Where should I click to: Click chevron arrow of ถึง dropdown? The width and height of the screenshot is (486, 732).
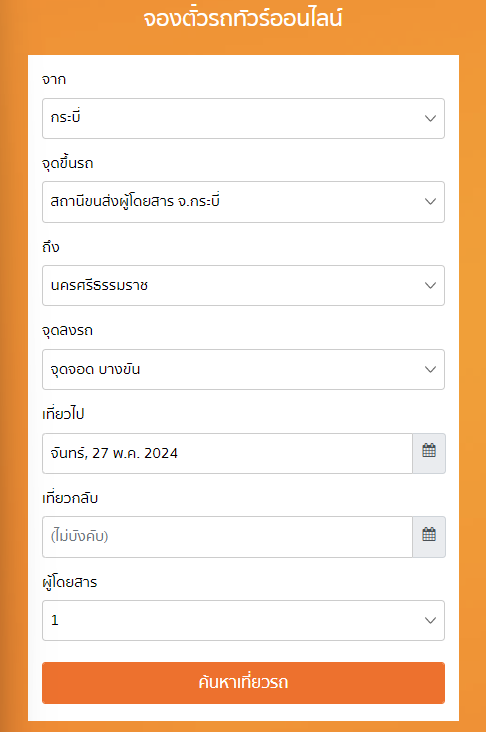click(x=430, y=285)
